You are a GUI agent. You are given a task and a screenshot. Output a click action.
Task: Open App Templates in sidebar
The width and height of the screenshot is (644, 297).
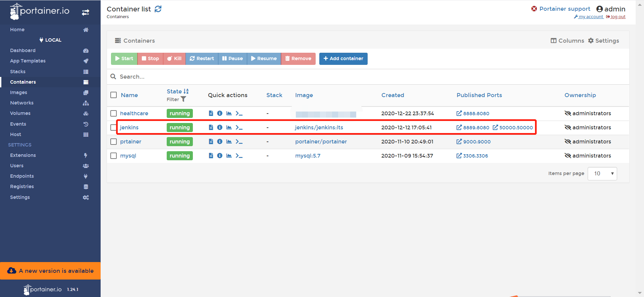coord(50,61)
